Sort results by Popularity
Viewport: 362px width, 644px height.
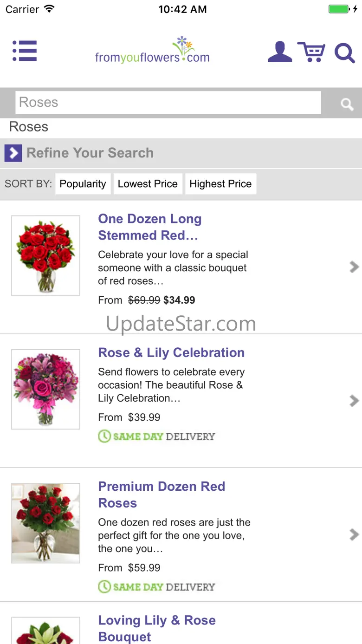(x=83, y=184)
